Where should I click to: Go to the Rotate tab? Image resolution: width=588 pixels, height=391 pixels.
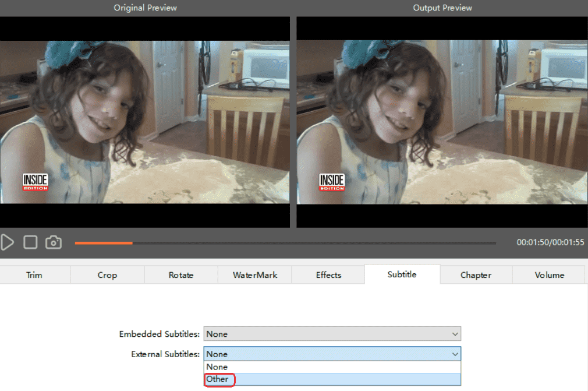tap(181, 275)
